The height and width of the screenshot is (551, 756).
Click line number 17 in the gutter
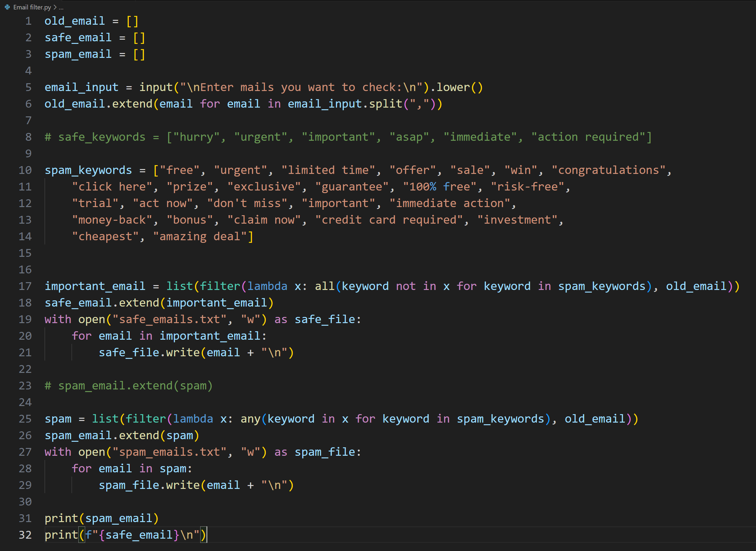pos(25,286)
